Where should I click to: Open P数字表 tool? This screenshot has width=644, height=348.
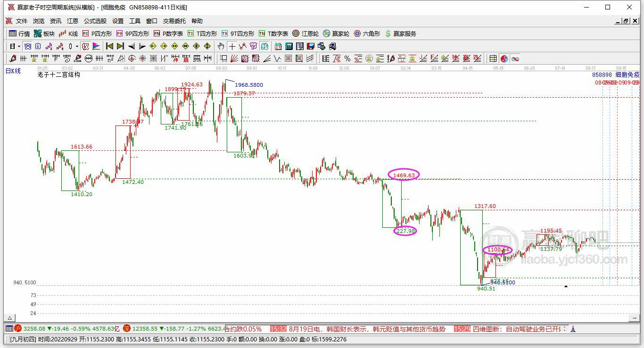tap(168, 33)
